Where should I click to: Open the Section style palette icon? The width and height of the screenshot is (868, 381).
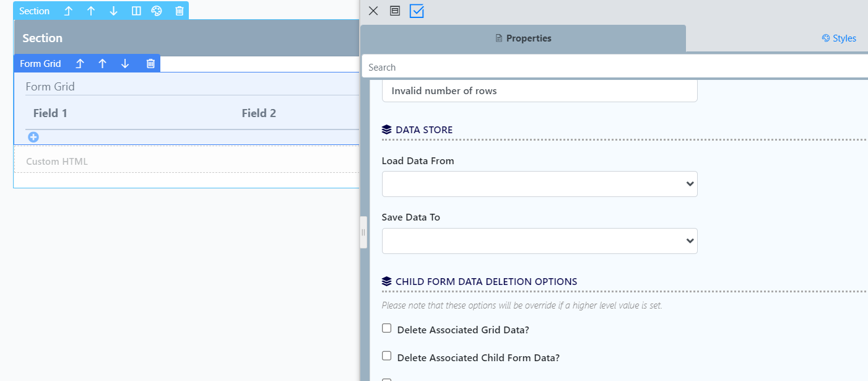(157, 11)
